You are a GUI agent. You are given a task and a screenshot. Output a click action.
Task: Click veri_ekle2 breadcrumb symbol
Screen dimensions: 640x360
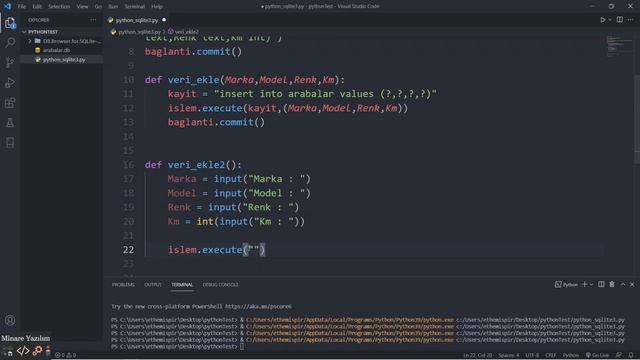[187, 32]
